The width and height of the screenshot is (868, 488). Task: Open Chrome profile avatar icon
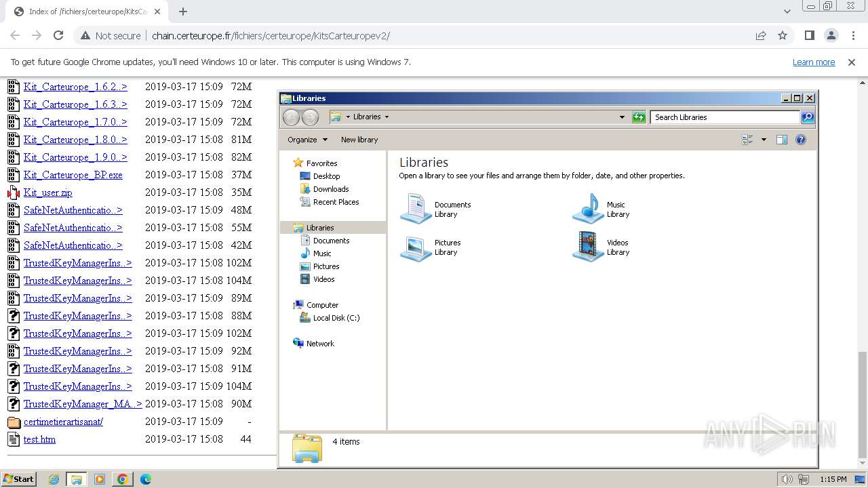pyautogui.click(x=831, y=36)
